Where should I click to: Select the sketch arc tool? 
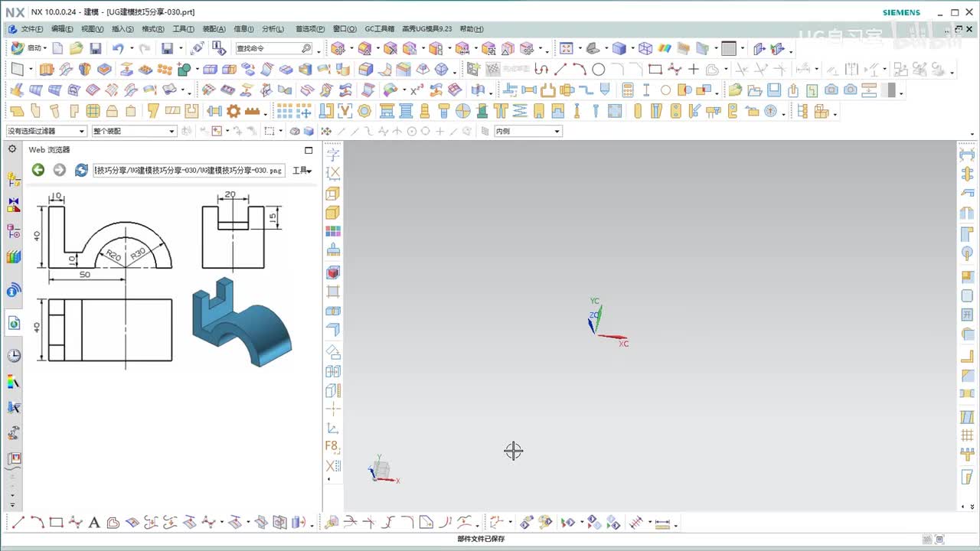pyautogui.click(x=580, y=70)
